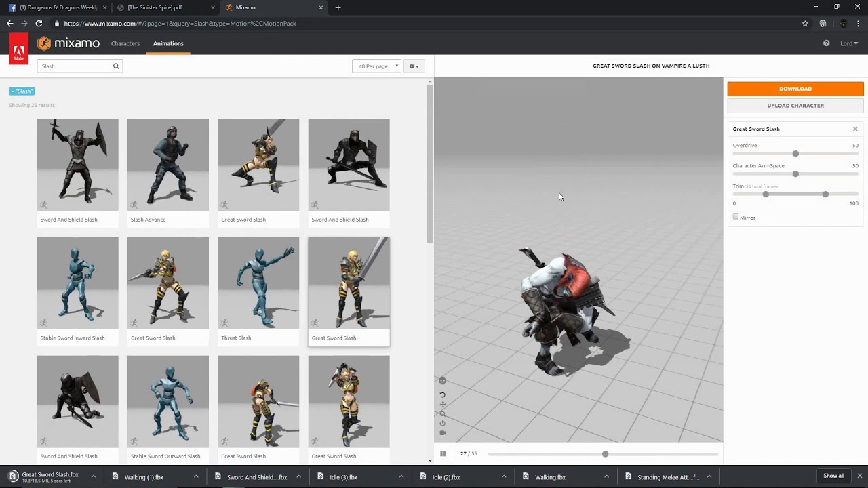Click the animation timeline scrubber handle
This screenshot has width=868, height=488.
pos(605,454)
